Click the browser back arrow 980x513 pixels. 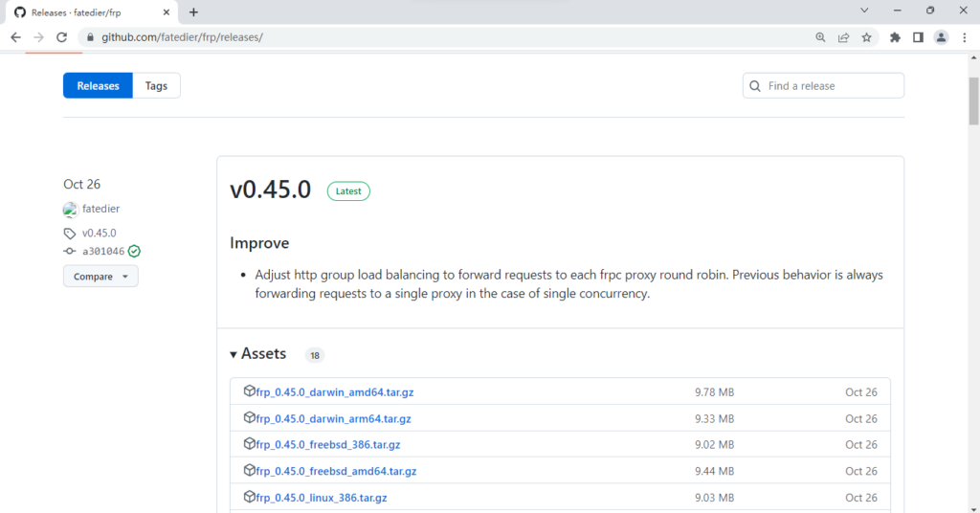15,37
